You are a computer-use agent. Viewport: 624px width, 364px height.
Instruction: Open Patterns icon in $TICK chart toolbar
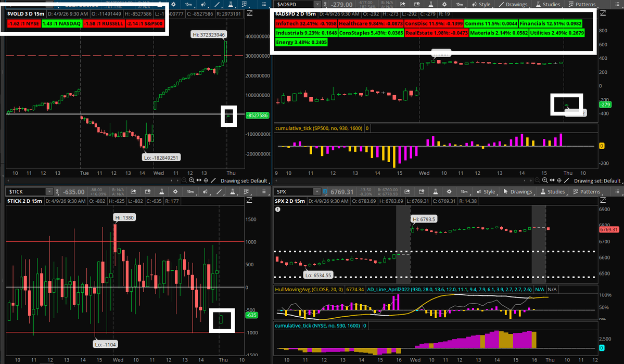coord(246,192)
